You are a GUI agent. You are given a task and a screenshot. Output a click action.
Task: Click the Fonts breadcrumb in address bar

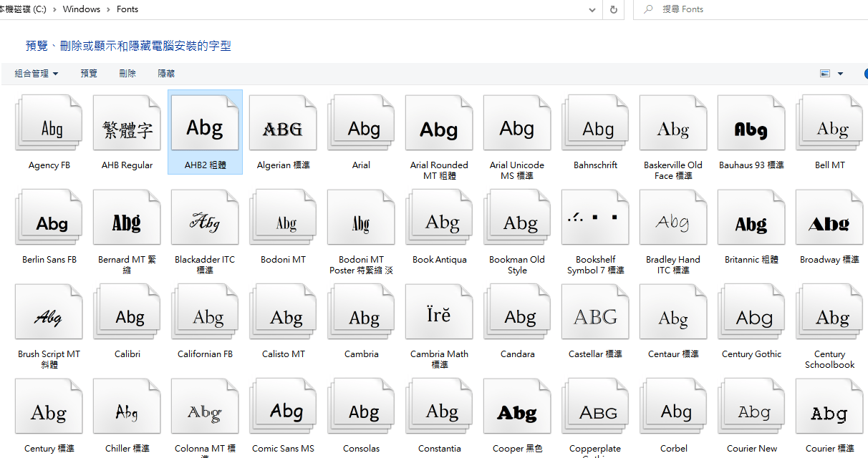tap(127, 9)
